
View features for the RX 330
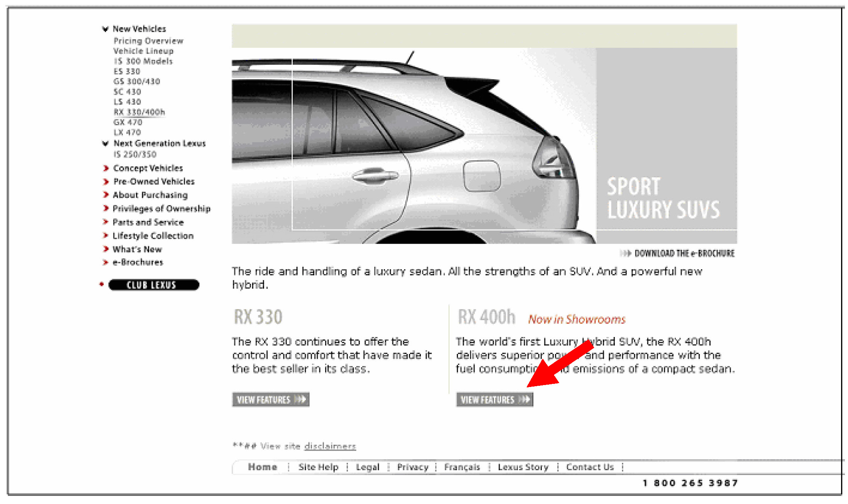tap(271, 399)
